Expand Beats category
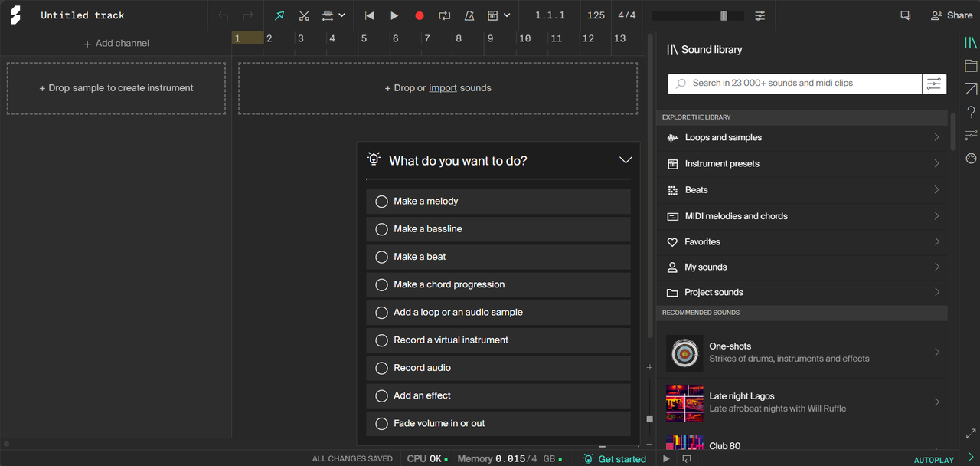The width and height of the screenshot is (980, 466). coord(802,190)
